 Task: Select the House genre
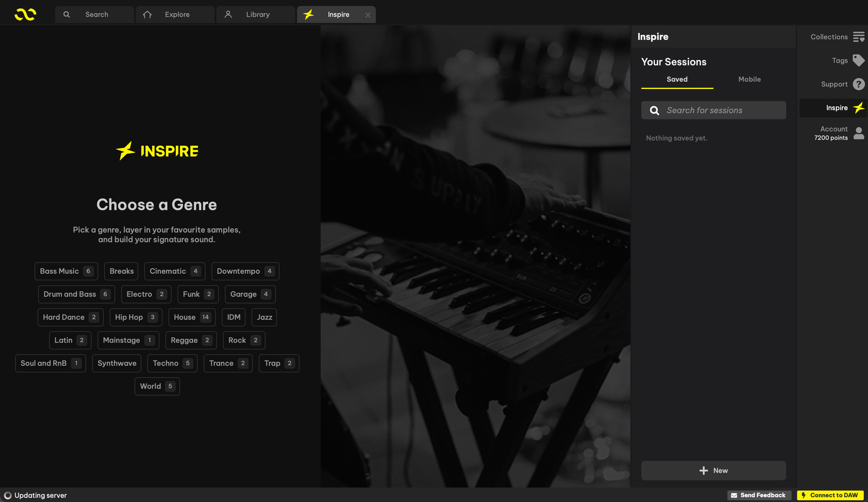[192, 317]
